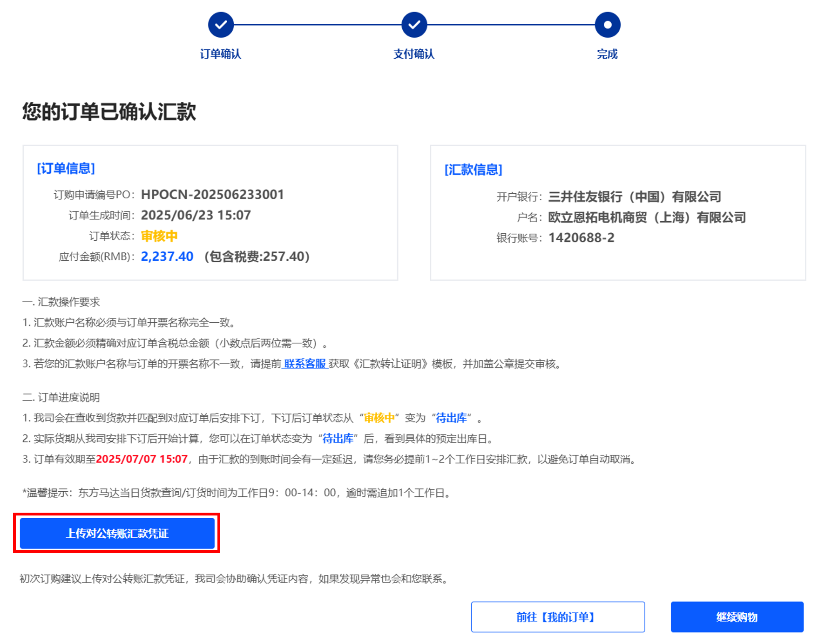Click the [汇款信息] section heading
Screen dimensions: 825x644
pos(473,170)
